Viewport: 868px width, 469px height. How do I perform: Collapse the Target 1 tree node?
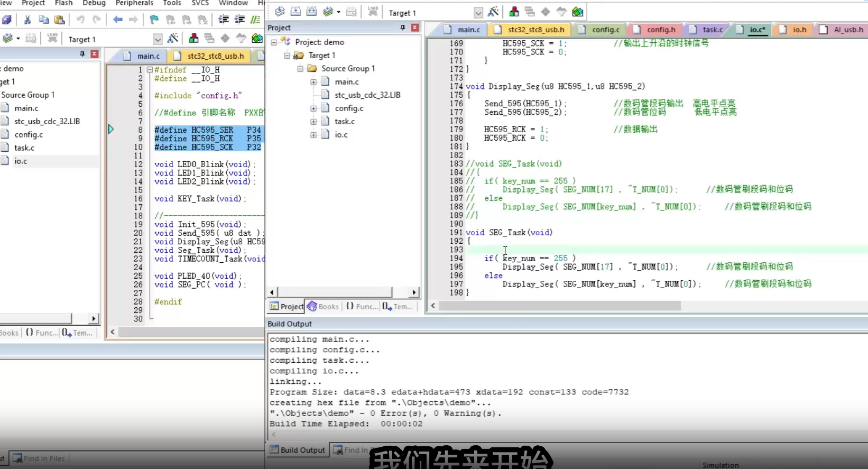287,55
